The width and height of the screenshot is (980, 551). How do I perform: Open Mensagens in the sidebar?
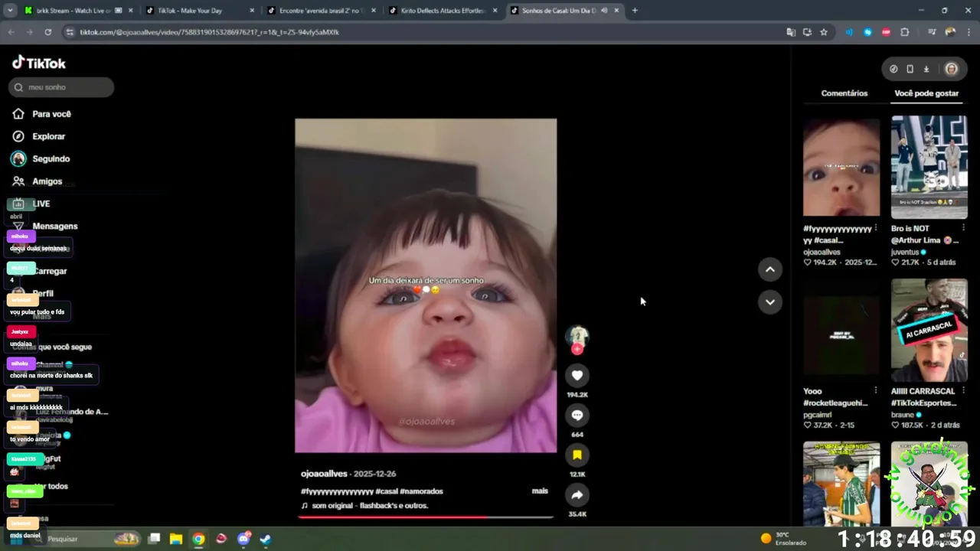[x=45, y=227]
